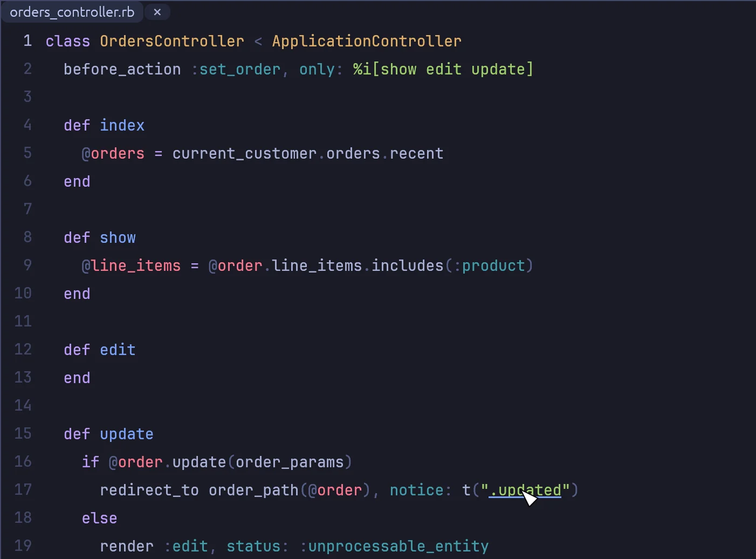Click the :product symbol
Screen dimensions: 756x559
[489, 265]
